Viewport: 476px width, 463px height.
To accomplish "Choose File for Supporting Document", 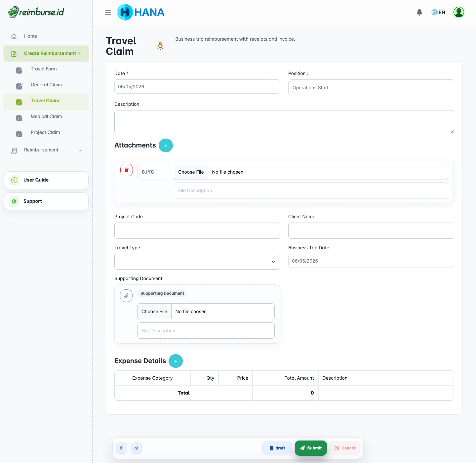I will 154,312.
